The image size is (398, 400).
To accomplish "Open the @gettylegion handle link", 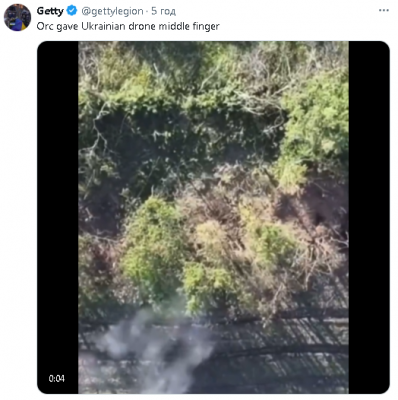I will click(x=112, y=11).
